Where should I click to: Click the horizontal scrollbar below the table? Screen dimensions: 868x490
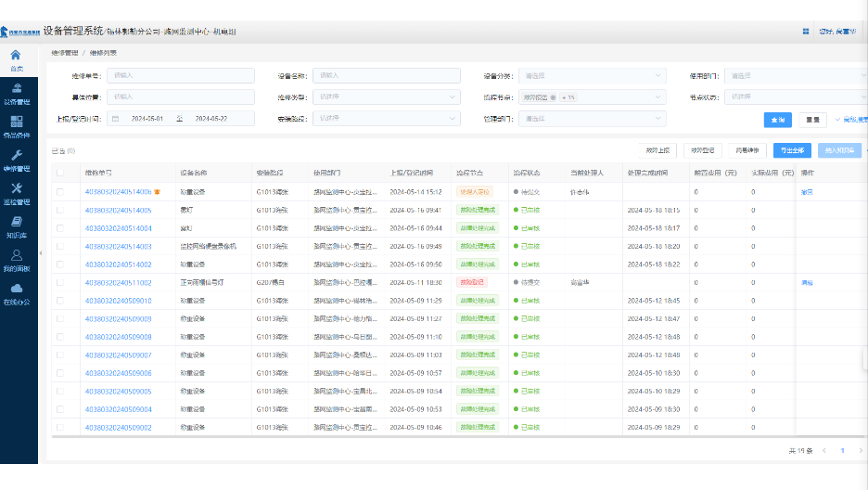click(x=371, y=435)
